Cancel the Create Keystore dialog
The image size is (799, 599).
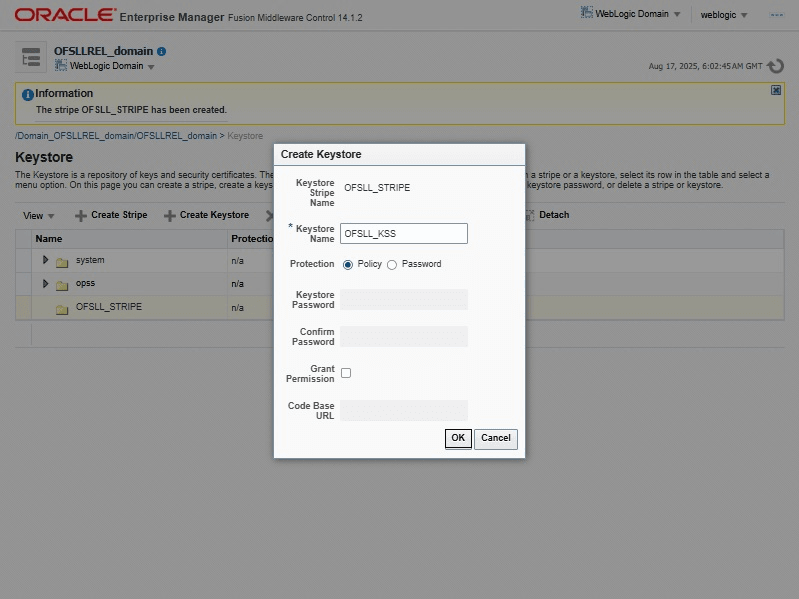[495, 438]
